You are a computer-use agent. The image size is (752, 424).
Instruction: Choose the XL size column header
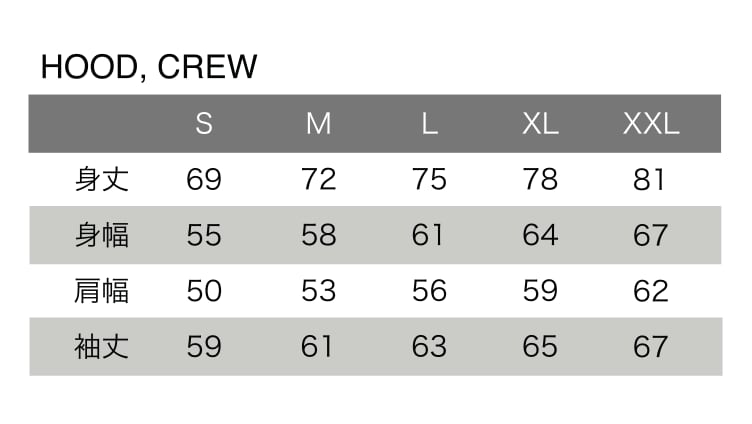(x=540, y=124)
